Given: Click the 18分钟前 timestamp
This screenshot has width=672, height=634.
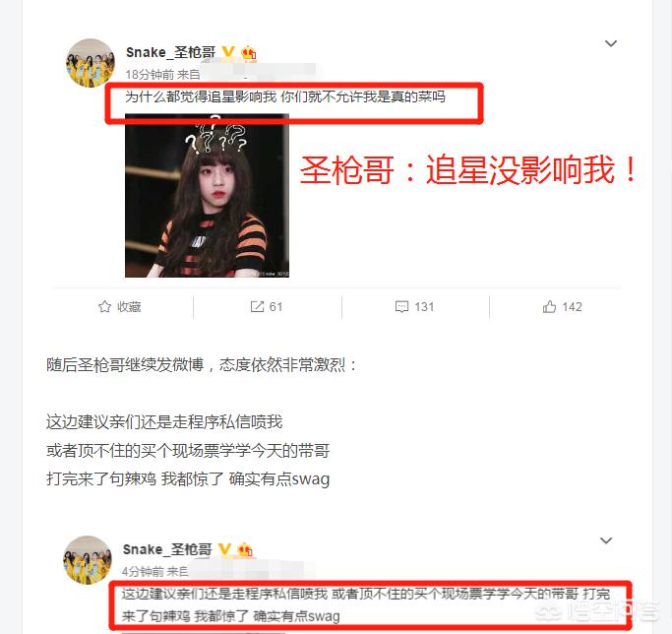Looking at the screenshot, I should (150, 75).
